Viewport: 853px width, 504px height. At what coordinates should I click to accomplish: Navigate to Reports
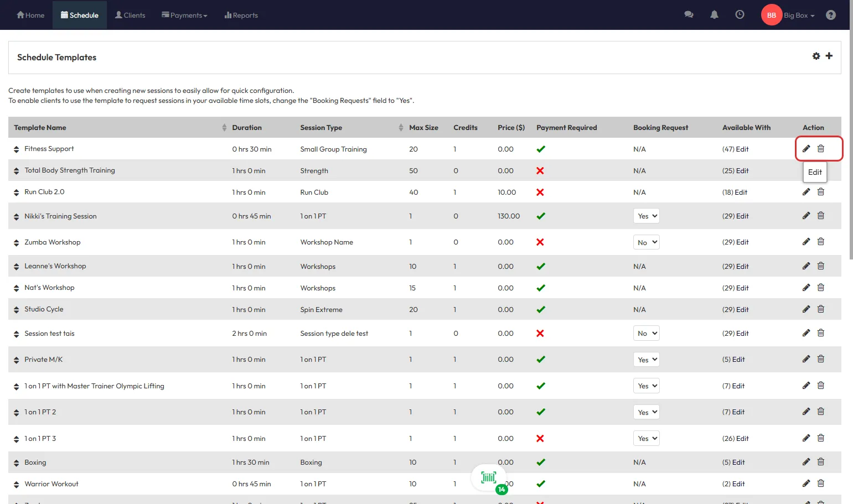[x=241, y=15]
